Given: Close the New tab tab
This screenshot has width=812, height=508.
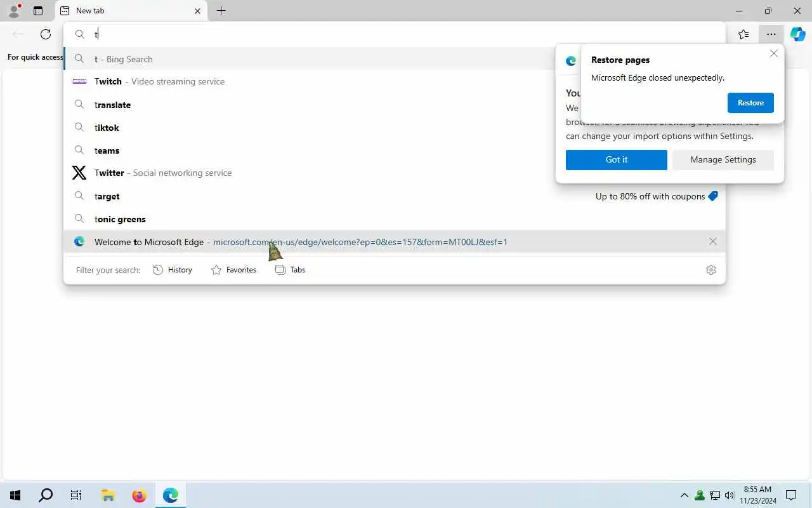Looking at the screenshot, I should 197,11.
